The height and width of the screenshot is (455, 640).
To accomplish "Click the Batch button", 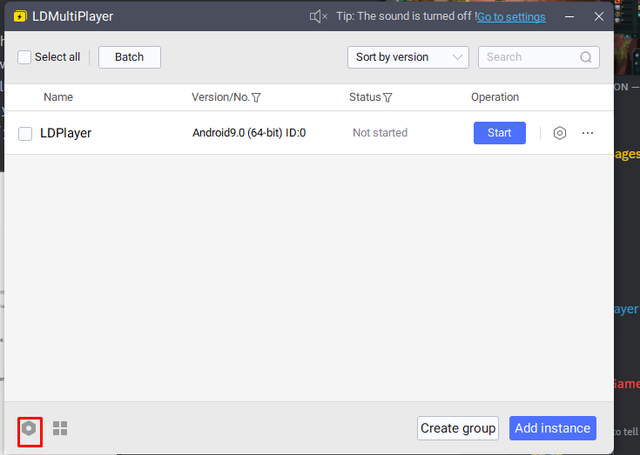I will [x=129, y=57].
